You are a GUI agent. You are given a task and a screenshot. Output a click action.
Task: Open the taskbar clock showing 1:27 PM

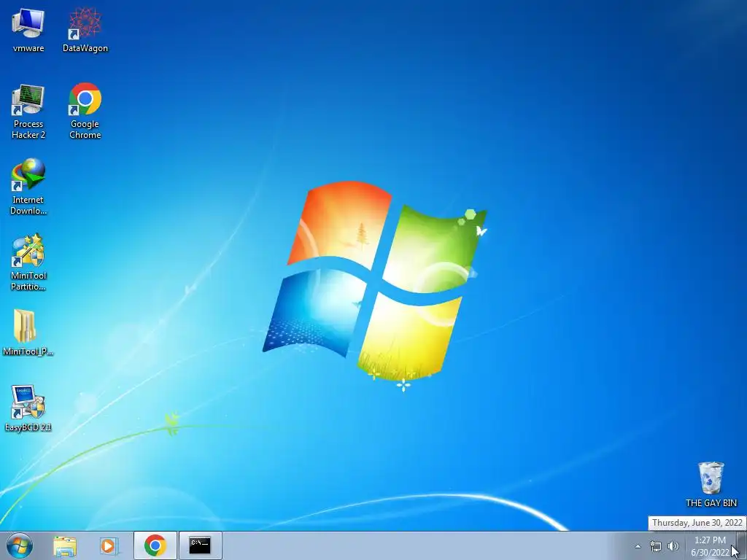click(710, 546)
